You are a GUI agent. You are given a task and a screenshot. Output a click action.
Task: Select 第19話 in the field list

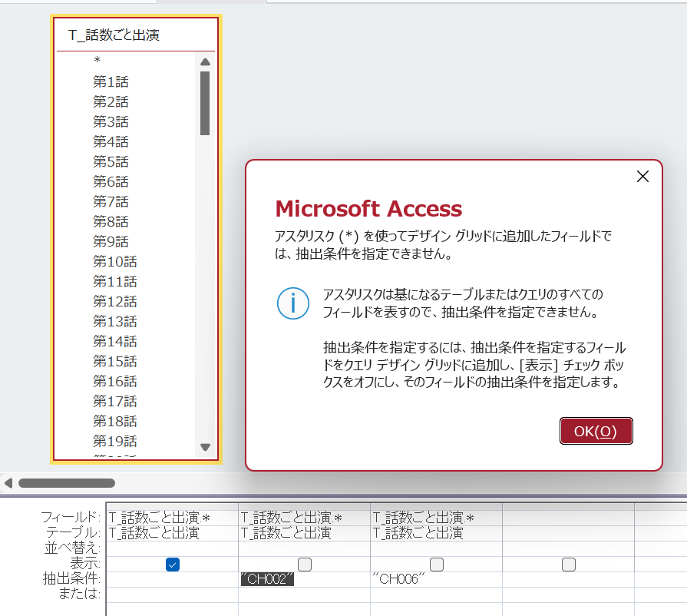[115, 441]
